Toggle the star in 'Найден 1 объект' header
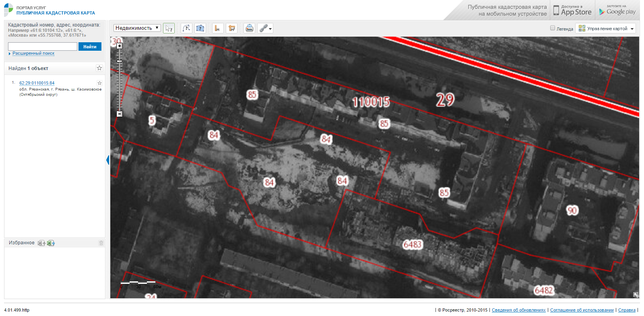The image size is (644, 316). (99, 68)
